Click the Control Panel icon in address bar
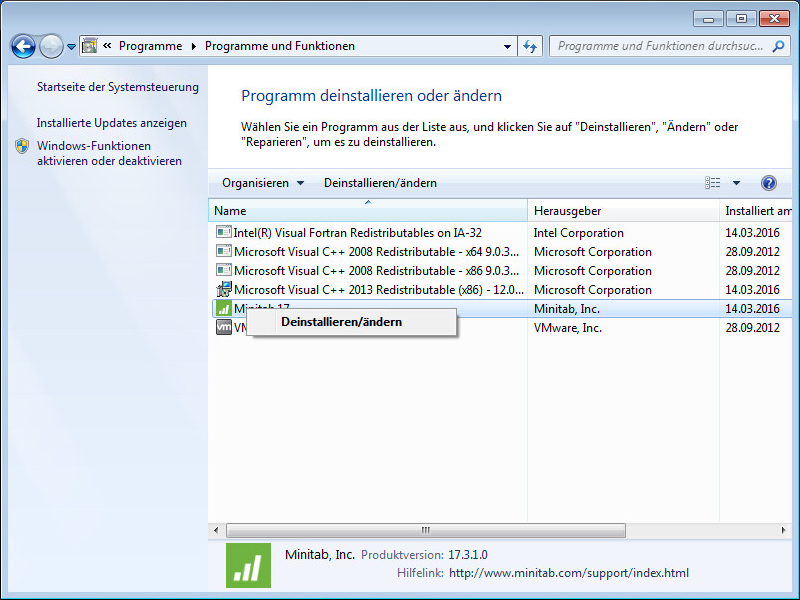The height and width of the screenshot is (600, 800). (x=89, y=46)
